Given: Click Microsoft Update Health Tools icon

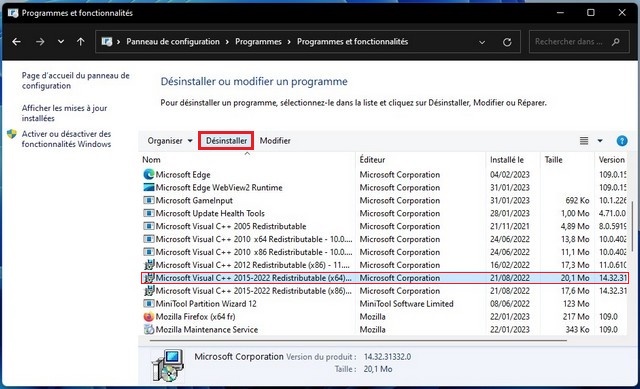Looking at the screenshot, I should click(x=149, y=213).
